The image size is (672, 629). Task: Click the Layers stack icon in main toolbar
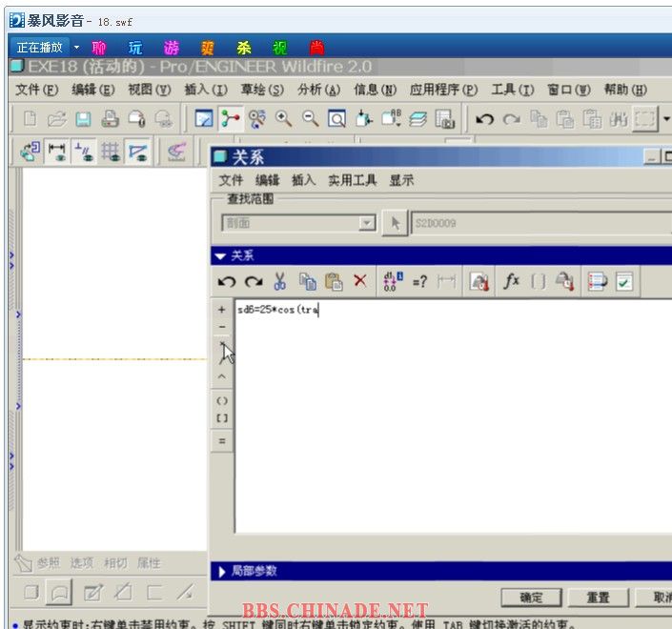(417, 119)
